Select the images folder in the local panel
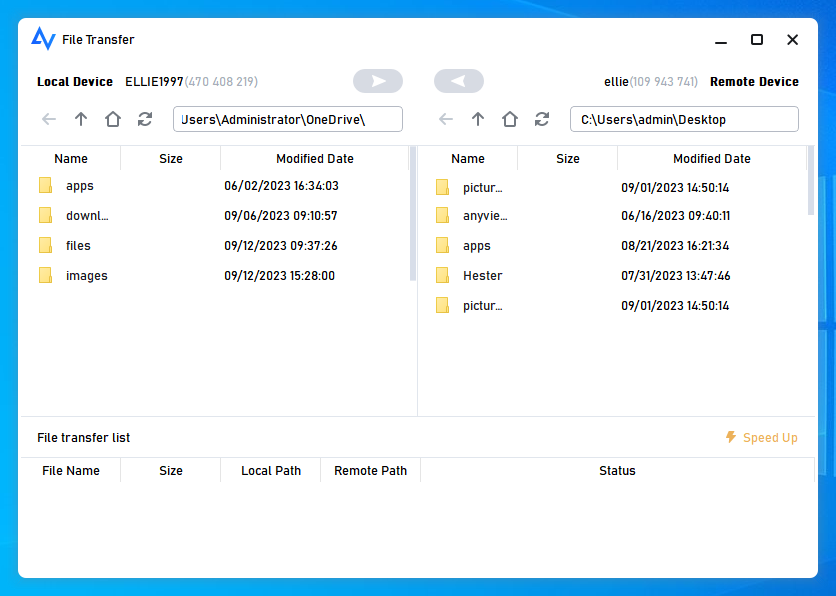The width and height of the screenshot is (836, 596). pyautogui.click(x=85, y=275)
